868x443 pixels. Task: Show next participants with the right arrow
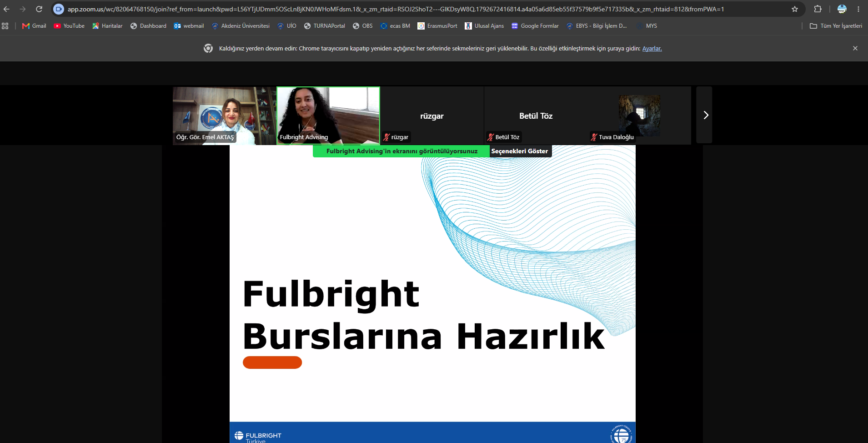[704, 115]
